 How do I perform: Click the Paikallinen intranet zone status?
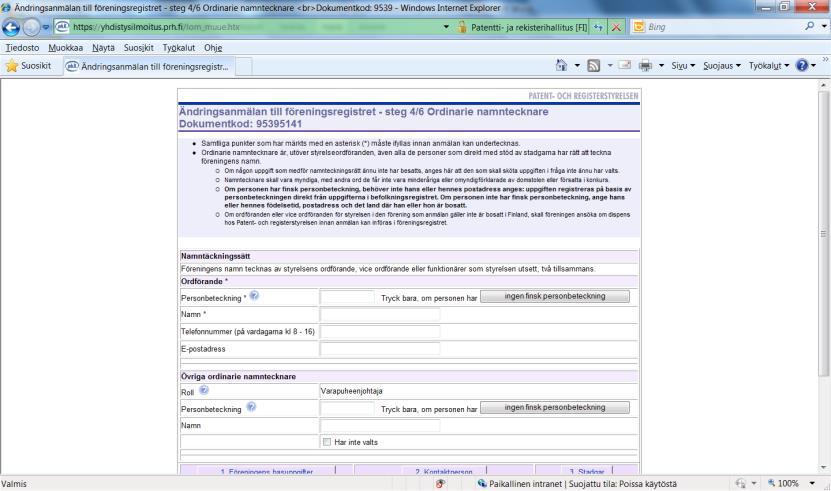(577, 484)
